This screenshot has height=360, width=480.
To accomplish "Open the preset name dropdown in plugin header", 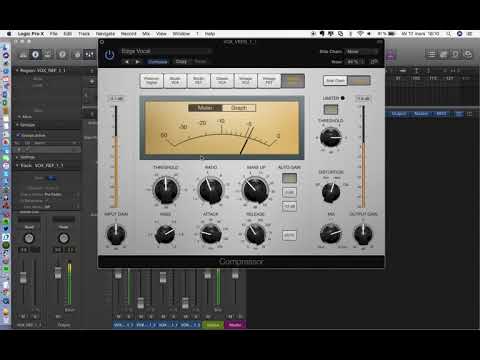I will tap(166, 51).
